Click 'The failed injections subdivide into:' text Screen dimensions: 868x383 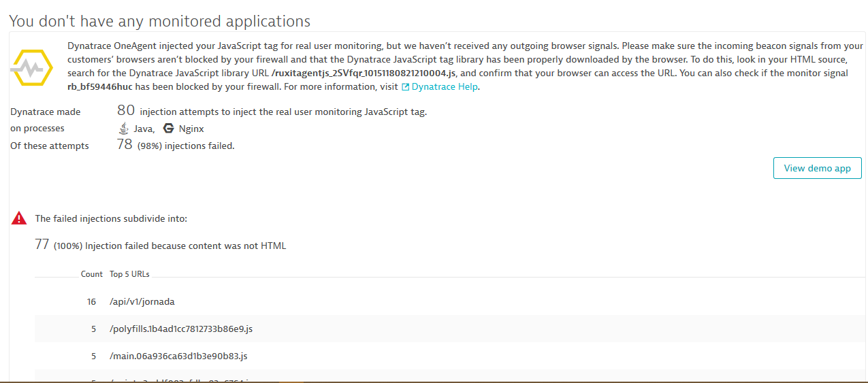111,218
